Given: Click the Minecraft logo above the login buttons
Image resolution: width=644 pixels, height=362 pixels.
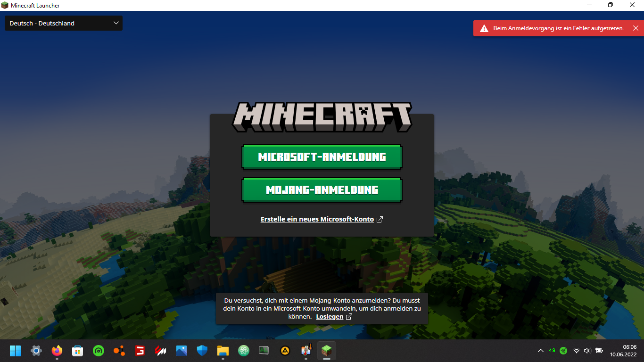Looking at the screenshot, I should [x=322, y=117].
